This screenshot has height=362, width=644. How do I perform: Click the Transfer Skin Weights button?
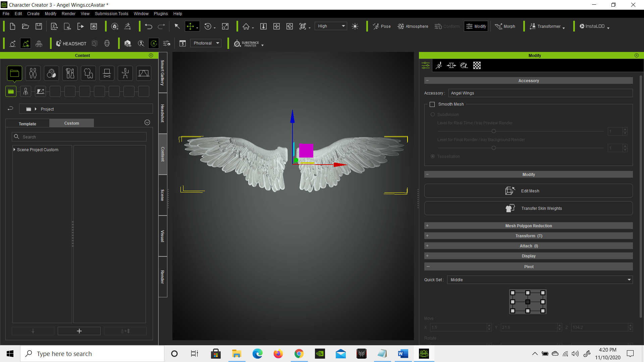point(528,208)
